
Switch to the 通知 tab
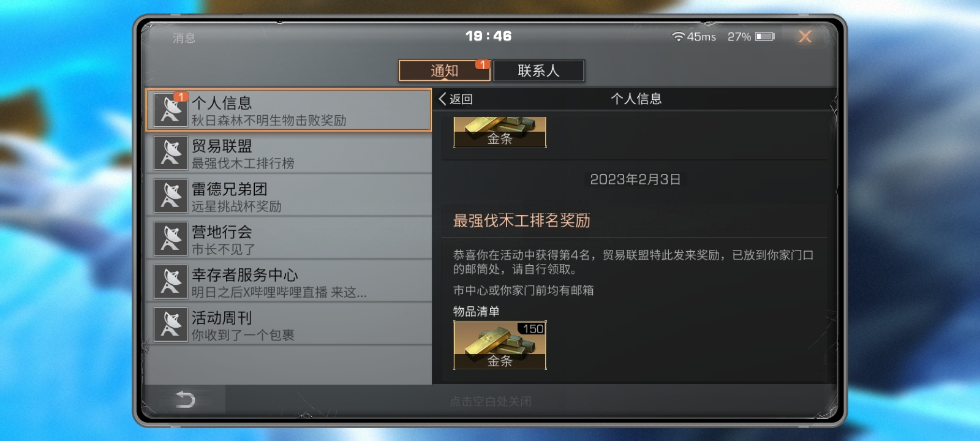click(x=444, y=70)
